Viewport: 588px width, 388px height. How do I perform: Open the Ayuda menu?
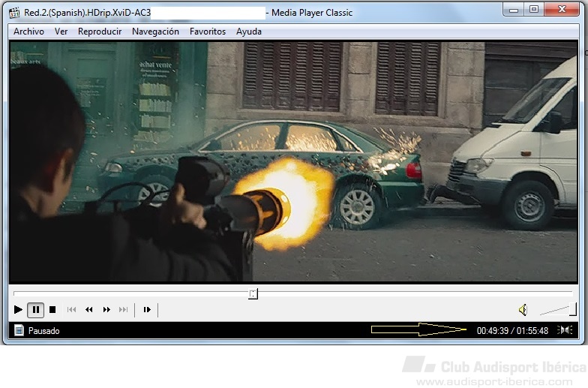tap(249, 32)
